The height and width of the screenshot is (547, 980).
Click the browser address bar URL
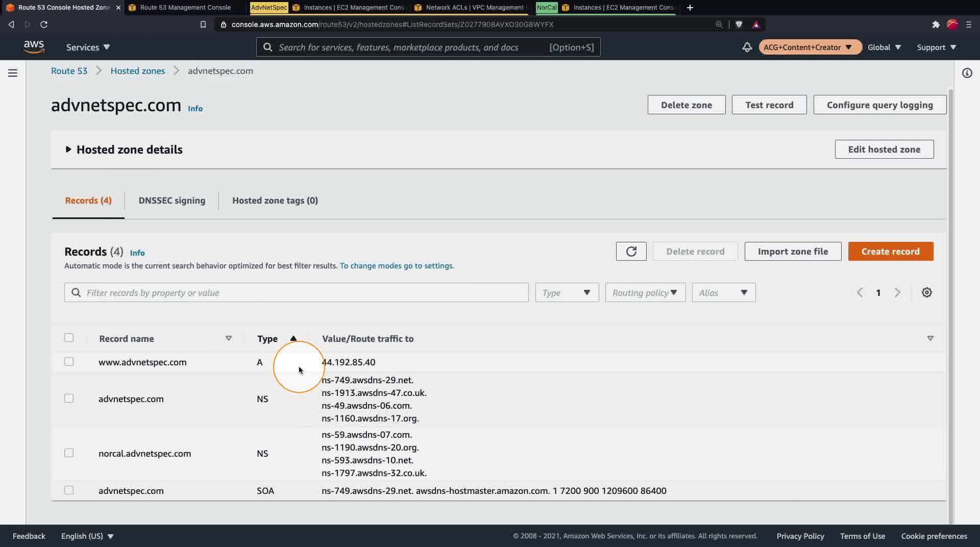point(393,24)
